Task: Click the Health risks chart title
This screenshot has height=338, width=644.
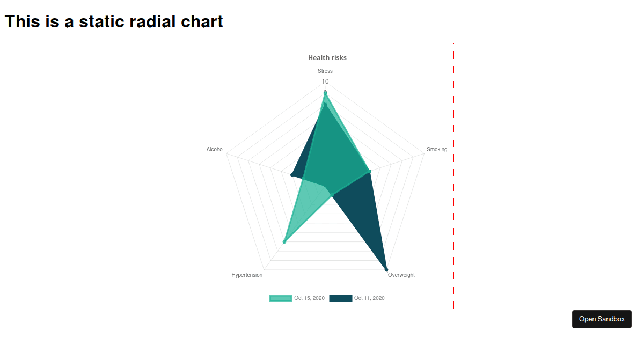Action: [327, 57]
